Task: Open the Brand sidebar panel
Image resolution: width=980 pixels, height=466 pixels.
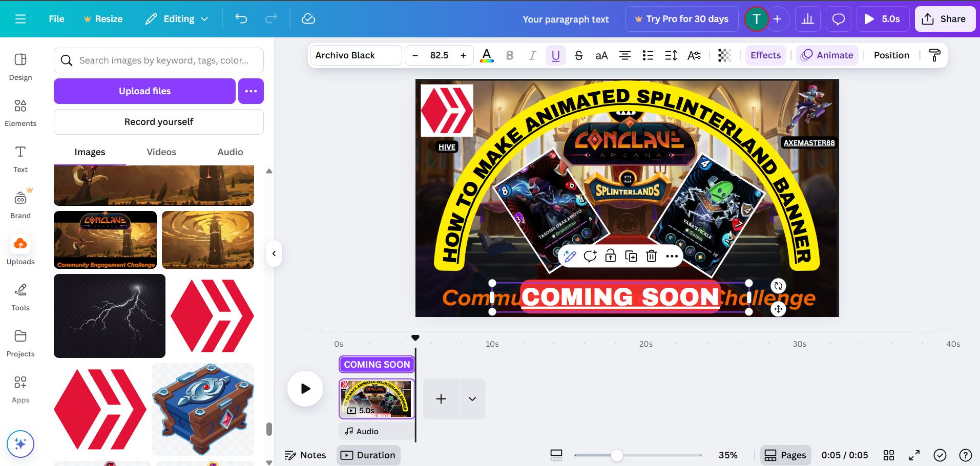Action: coord(20,205)
